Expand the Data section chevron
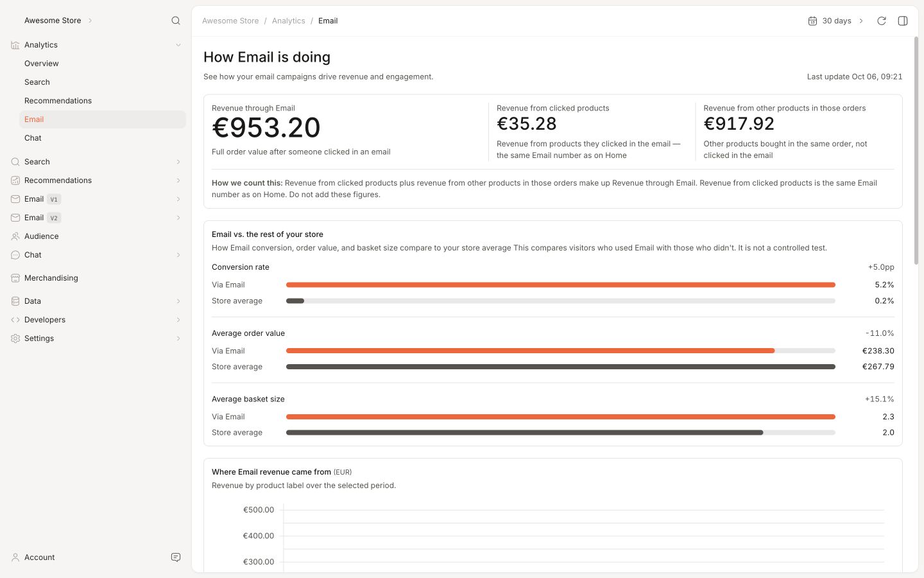 178,301
